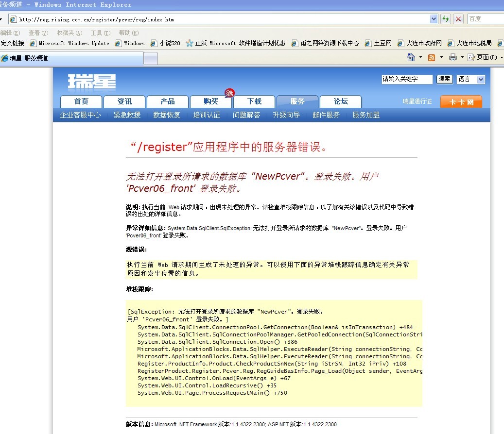Screen dimensions: 504x434
Task: Click the star icon for 正版 Microsoft link
Action: [x=190, y=43]
